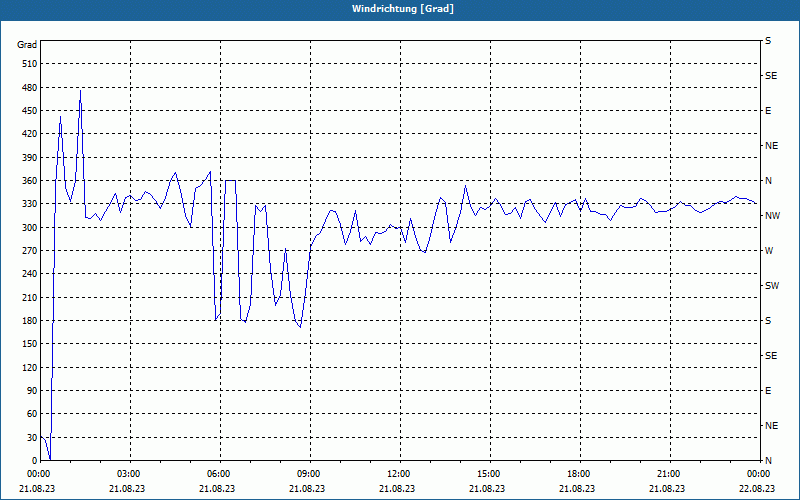
Task: Click the curve's lowest point at 0 degrees
Action: coord(50,459)
